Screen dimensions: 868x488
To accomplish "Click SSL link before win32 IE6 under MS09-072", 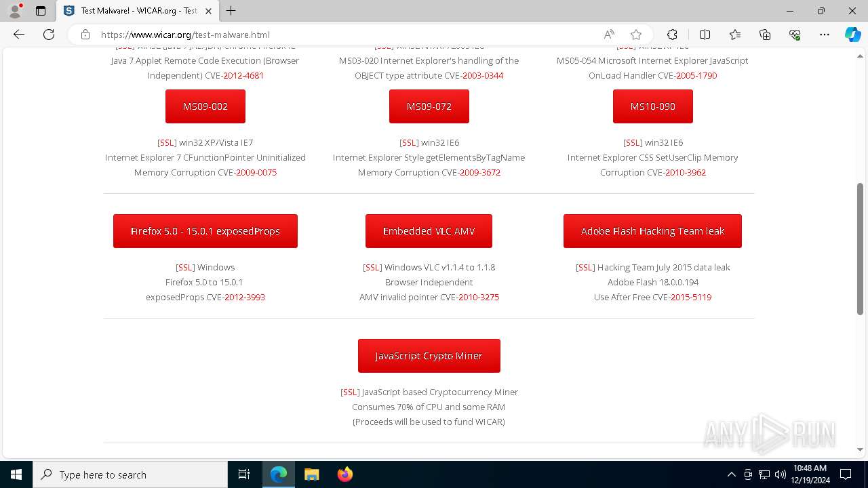I will (409, 142).
